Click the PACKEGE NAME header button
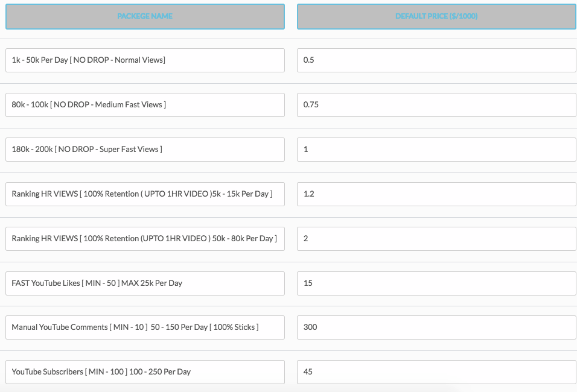 [x=145, y=16]
